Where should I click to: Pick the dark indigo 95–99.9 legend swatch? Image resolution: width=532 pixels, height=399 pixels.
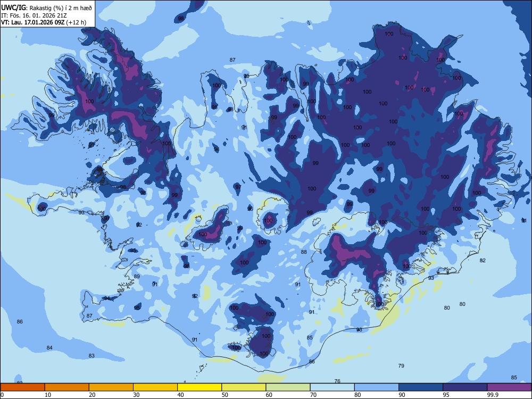point(465,387)
